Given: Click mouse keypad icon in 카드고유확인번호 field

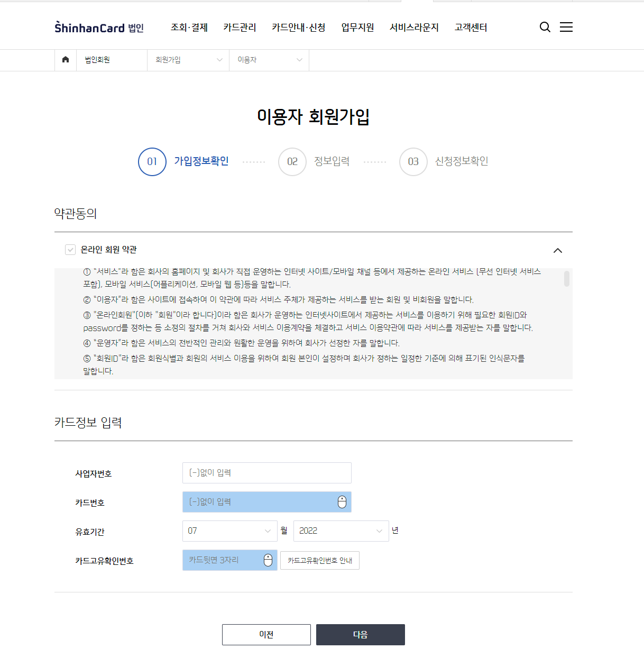Looking at the screenshot, I should (x=268, y=560).
